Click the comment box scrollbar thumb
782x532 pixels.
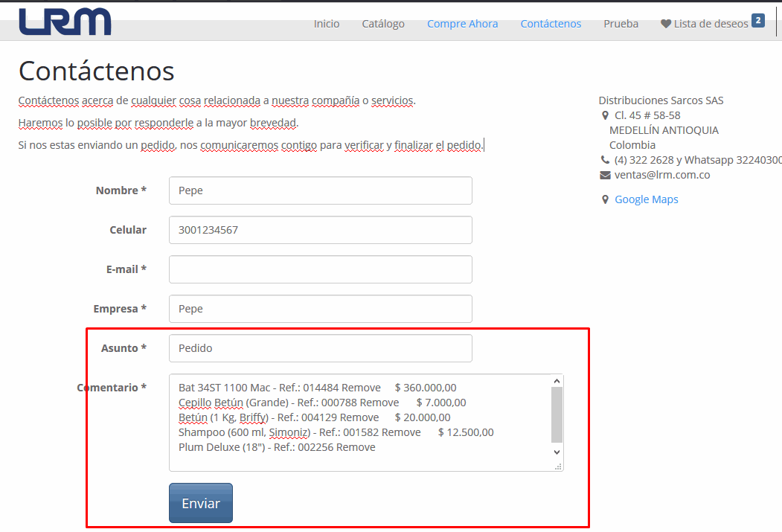(556, 414)
